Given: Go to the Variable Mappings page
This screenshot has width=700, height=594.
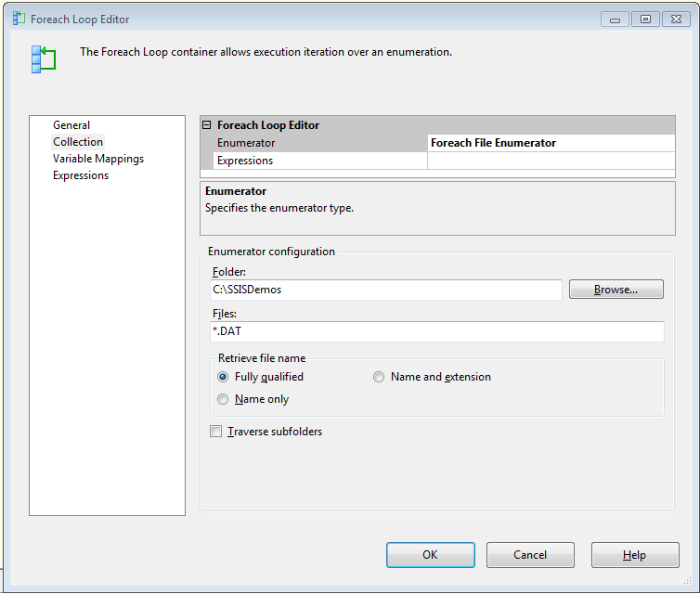Looking at the screenshot, I should point(98,159).
